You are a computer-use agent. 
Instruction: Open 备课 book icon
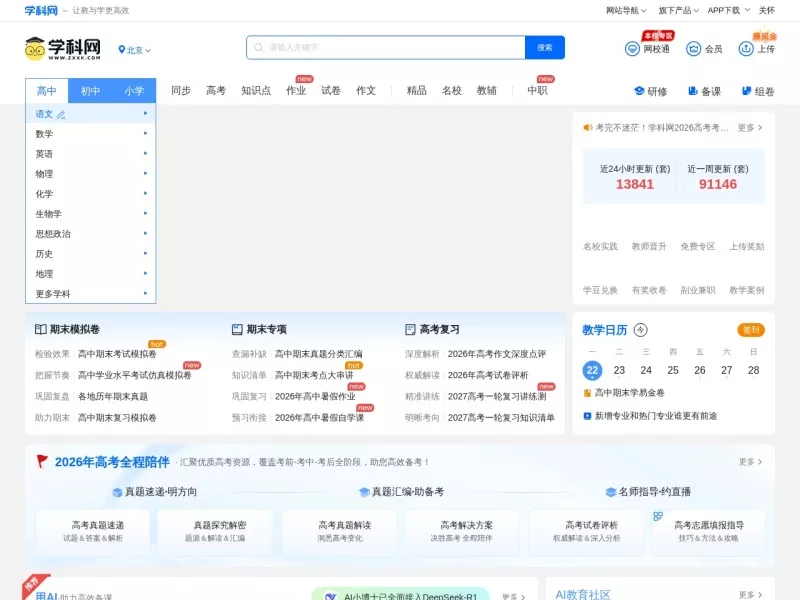pyautogui.click(x=693, y=91)
